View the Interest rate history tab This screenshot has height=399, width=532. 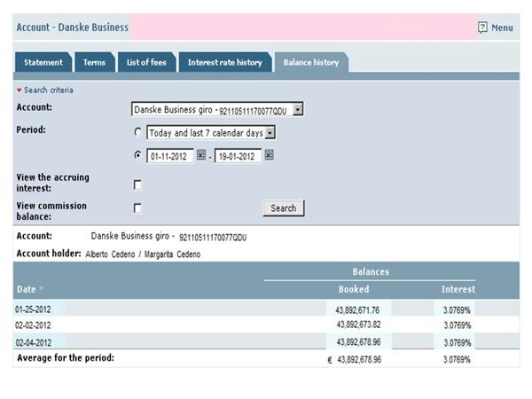click(x=225, y=62)
